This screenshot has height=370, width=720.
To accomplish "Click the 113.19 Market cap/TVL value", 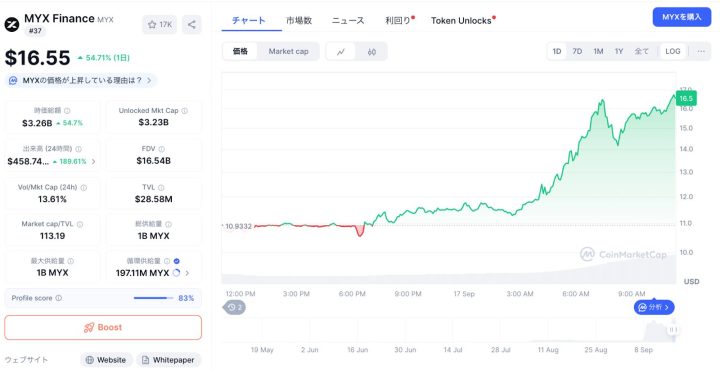I will 52,236.
